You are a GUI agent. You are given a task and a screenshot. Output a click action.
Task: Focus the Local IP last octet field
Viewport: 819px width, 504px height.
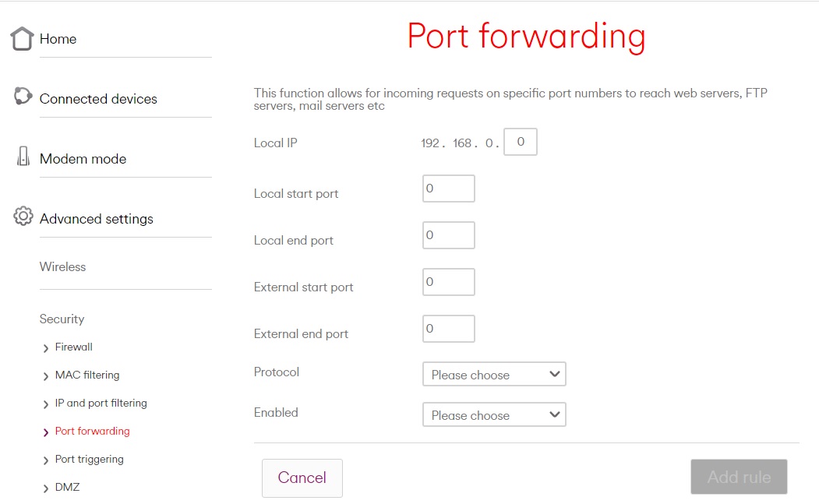[x=521, y=143]
